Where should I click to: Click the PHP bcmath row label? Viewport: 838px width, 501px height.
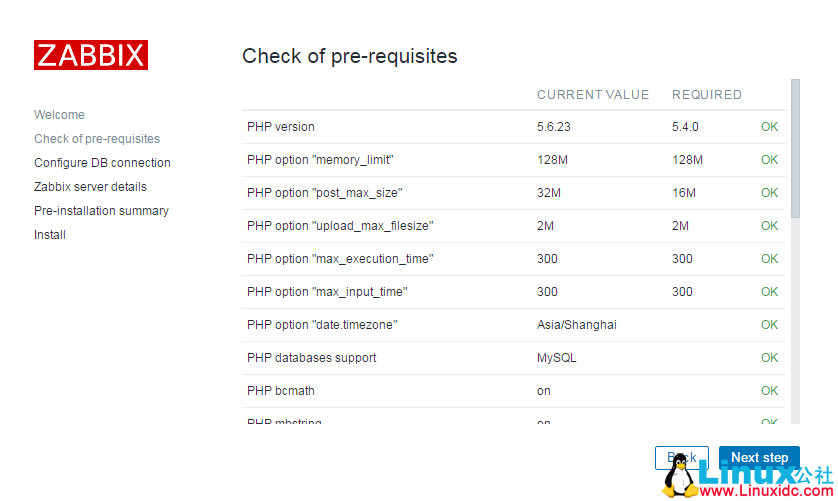tap(281, 391)
